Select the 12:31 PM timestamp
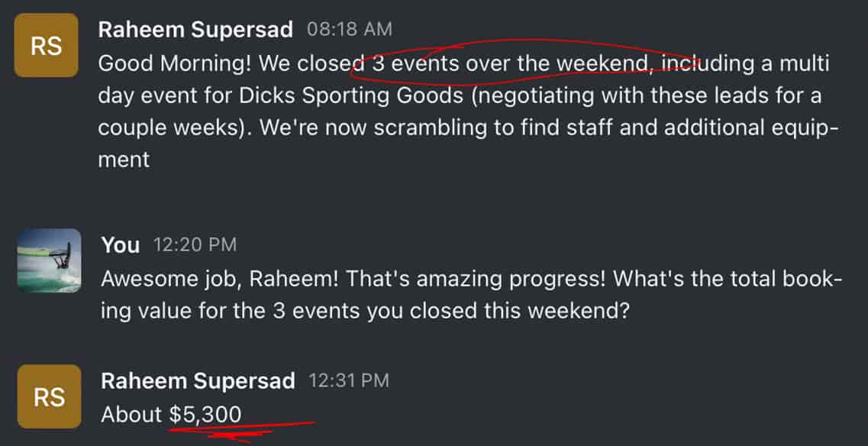Screen dimensions: 868x446 coord(350,380)
